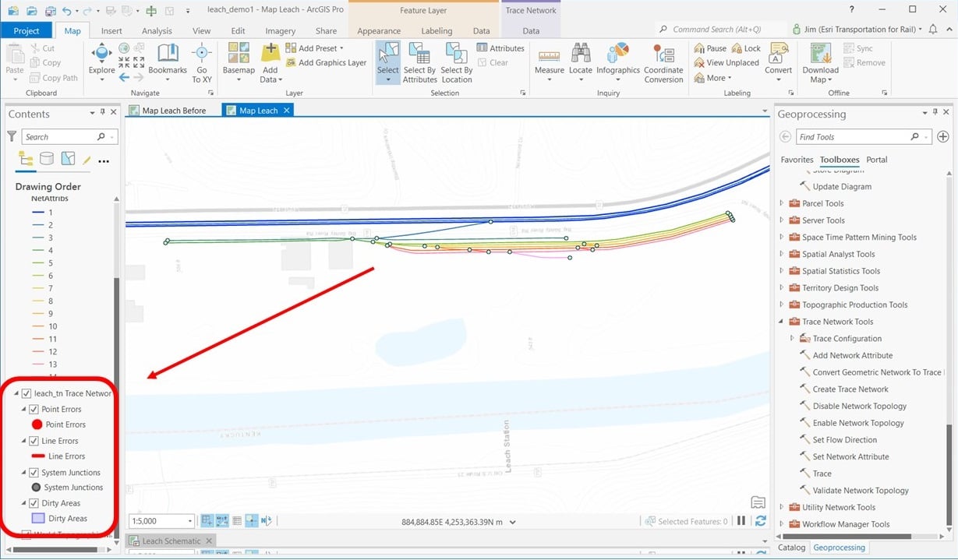Viewport: 958px width, 560px height.
Task: Open the Map Leach Before view tab
Action: pyautogui.click(x=174, y=111)
